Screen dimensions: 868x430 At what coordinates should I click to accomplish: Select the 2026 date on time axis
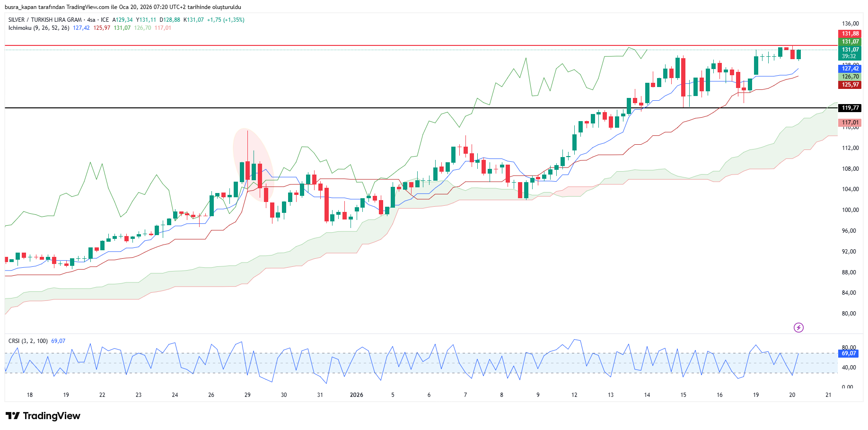click(356, 395)
